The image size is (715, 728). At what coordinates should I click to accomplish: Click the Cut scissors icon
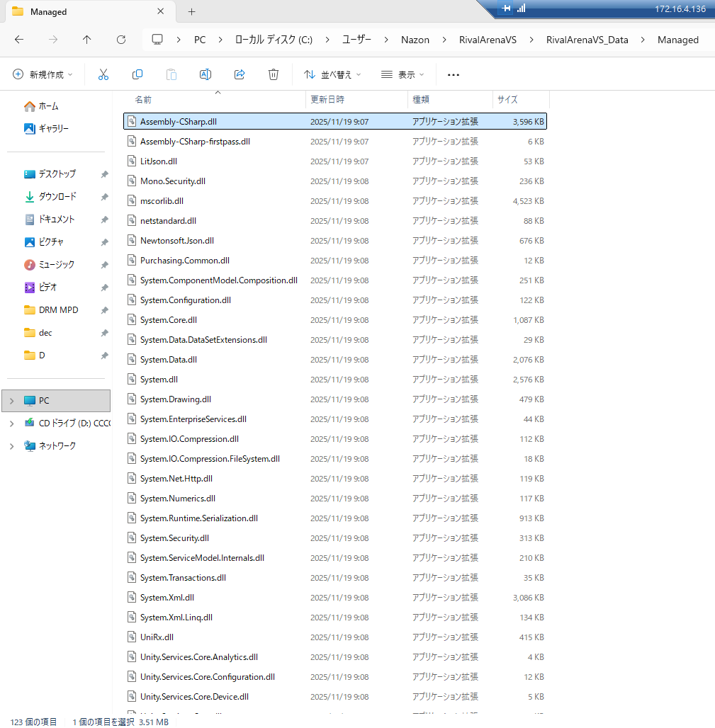[103, 74]
